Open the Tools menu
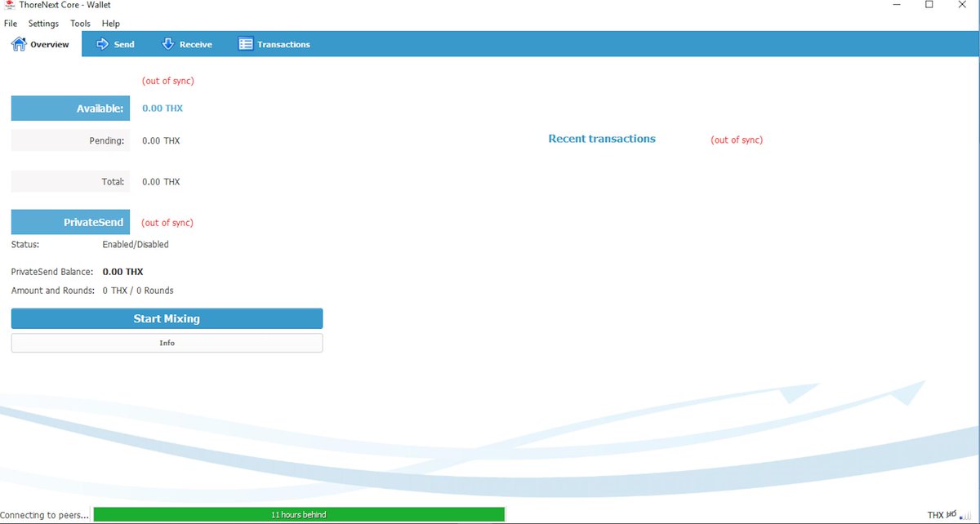 point(80,24)
